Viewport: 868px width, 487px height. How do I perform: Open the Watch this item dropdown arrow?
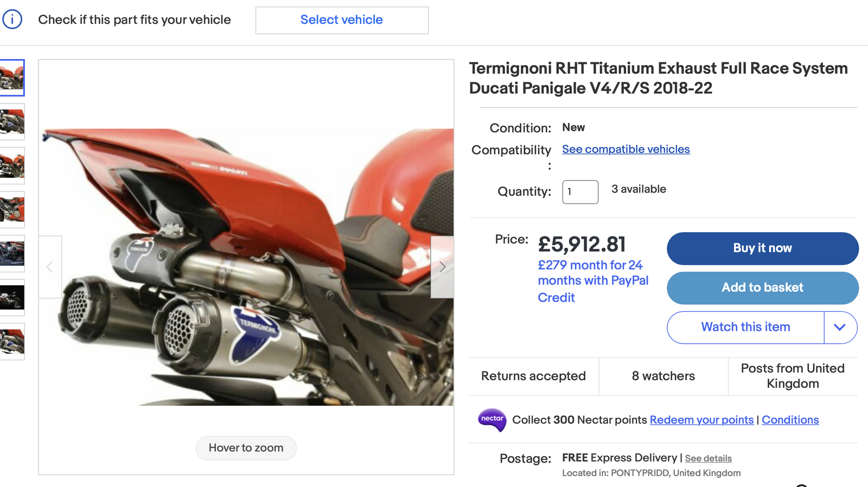point(840,328)
